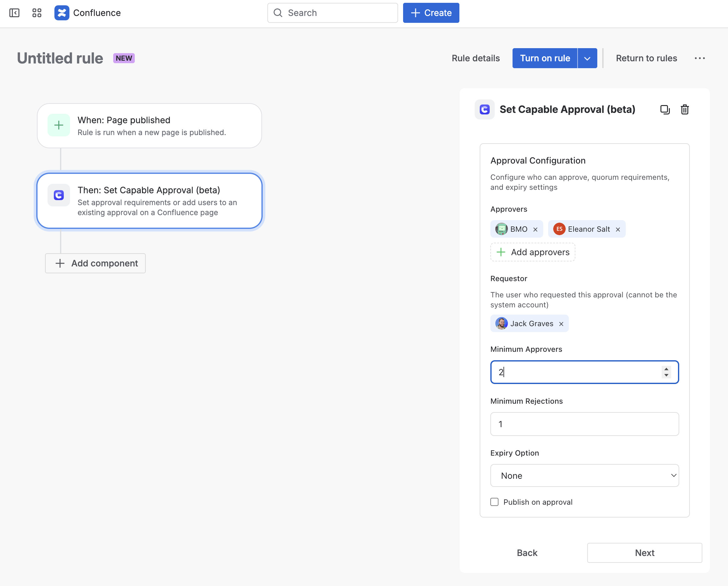The image size is (728, 586).
Task: Duplicate the Set Capable Approval component
Action: [x=665, y=109]
